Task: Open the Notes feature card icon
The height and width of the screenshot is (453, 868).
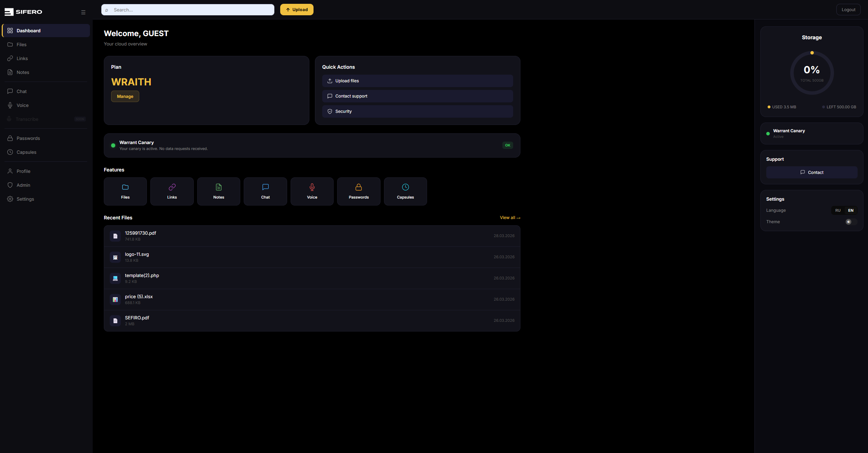Action: 218,187
